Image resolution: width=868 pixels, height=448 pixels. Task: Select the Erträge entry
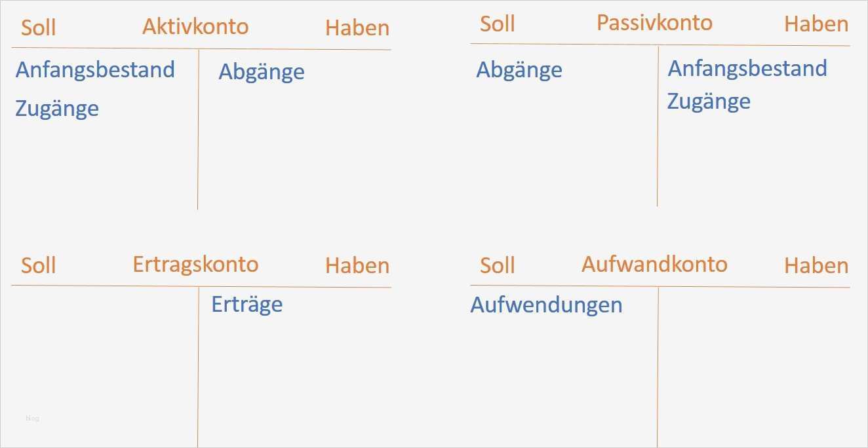click(247, 304)
